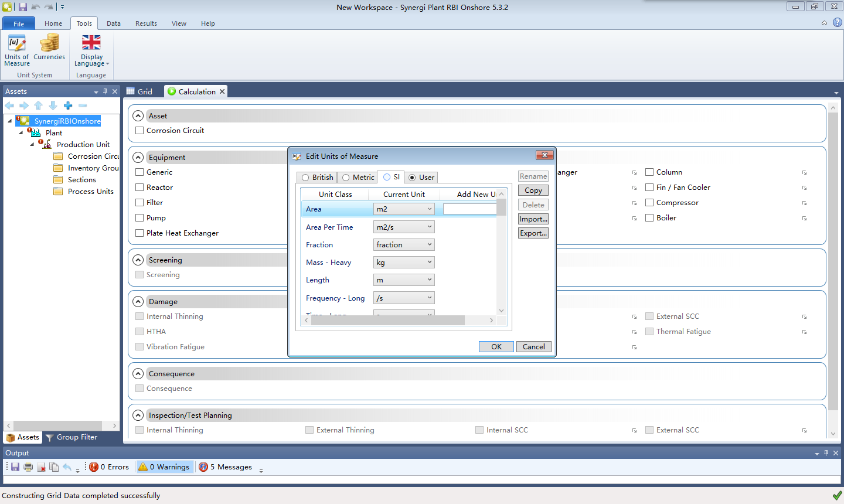Click Cancel in Edit Units dialog

(534, 347)
